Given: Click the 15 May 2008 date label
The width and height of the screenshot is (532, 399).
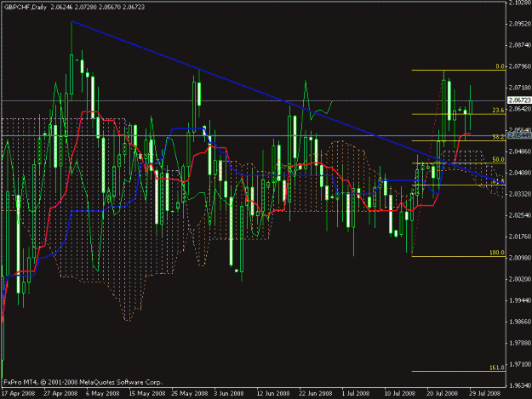Looking at the screenshot, I should 147,393.
